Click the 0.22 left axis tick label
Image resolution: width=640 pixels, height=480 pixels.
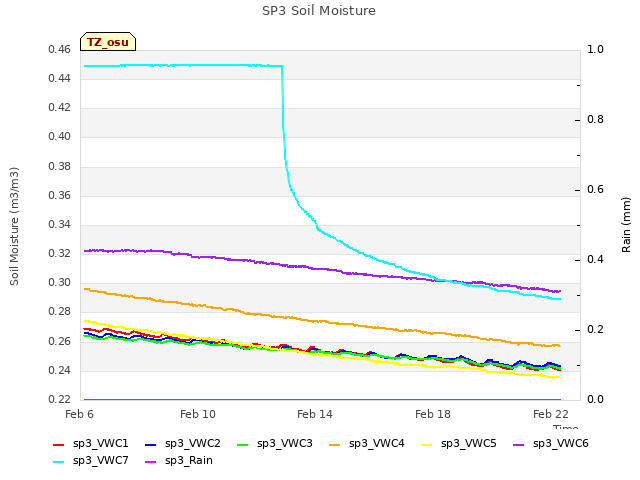pos(60,400)
